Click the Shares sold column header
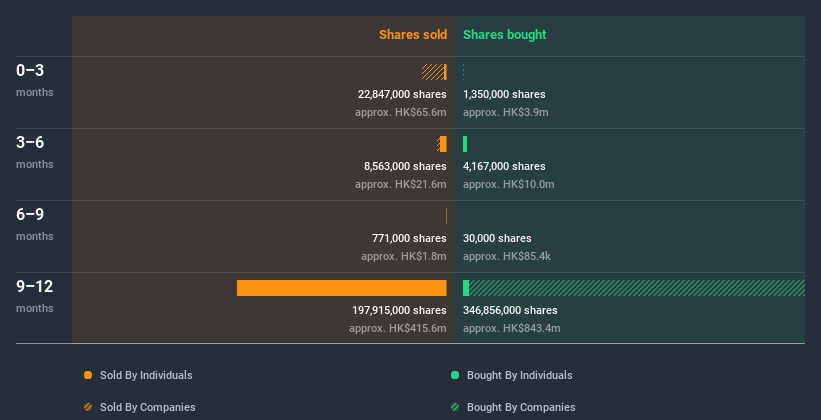 click(413, 35)
